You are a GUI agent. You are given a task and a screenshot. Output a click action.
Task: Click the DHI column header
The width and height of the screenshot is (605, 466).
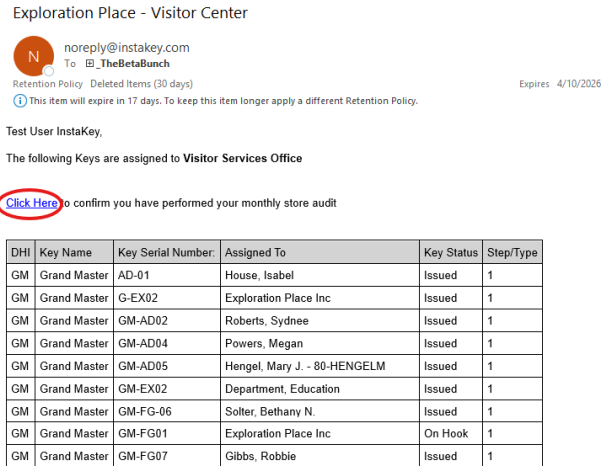(20, 253)
